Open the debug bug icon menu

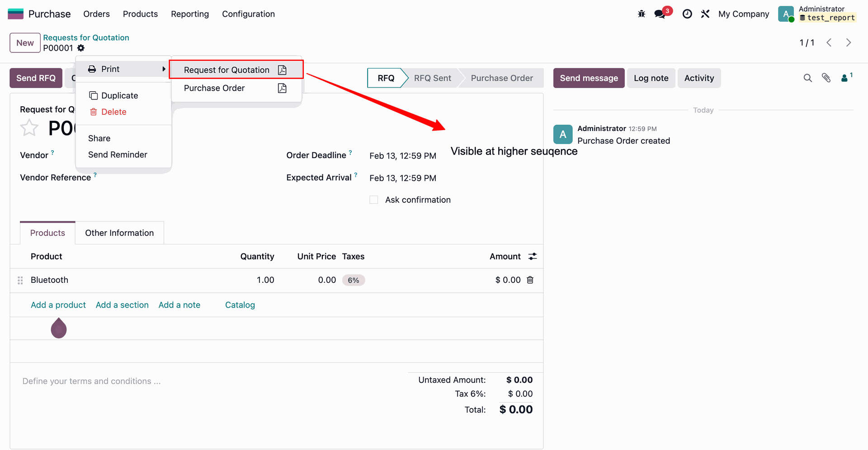[x=642, y=14]
